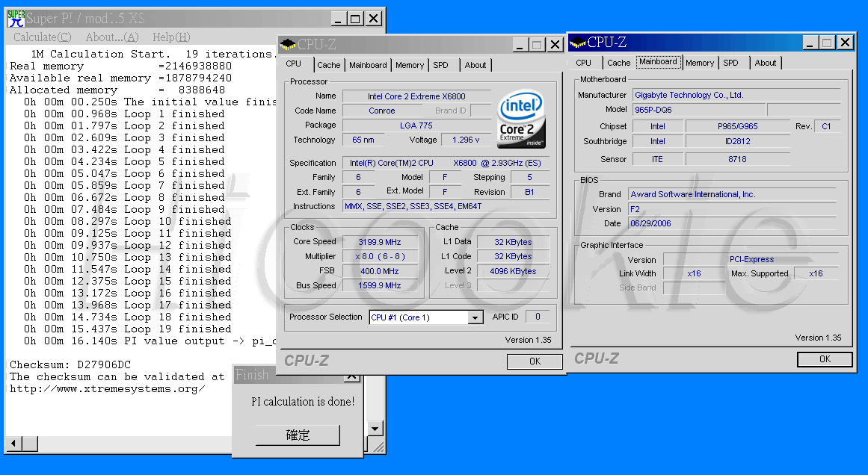The image size is (868, 475).
Task: Click the Super PI title bar icon
Action: coord(15,18)
